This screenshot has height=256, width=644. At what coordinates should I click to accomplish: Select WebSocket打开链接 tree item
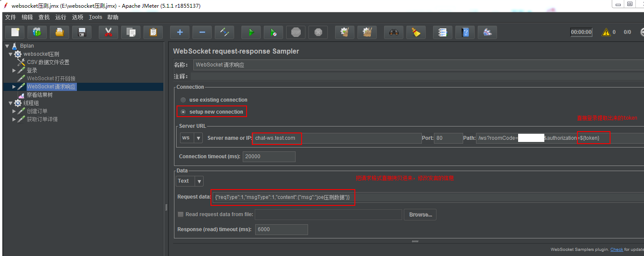pyautogui.click(x=51, y=78)
